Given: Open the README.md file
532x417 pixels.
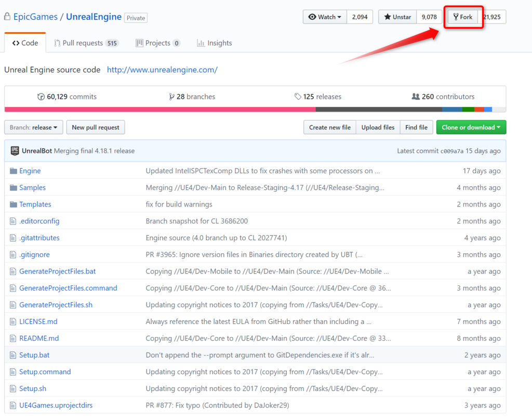Looking at the screenshot, I should [x=39, y=338].
